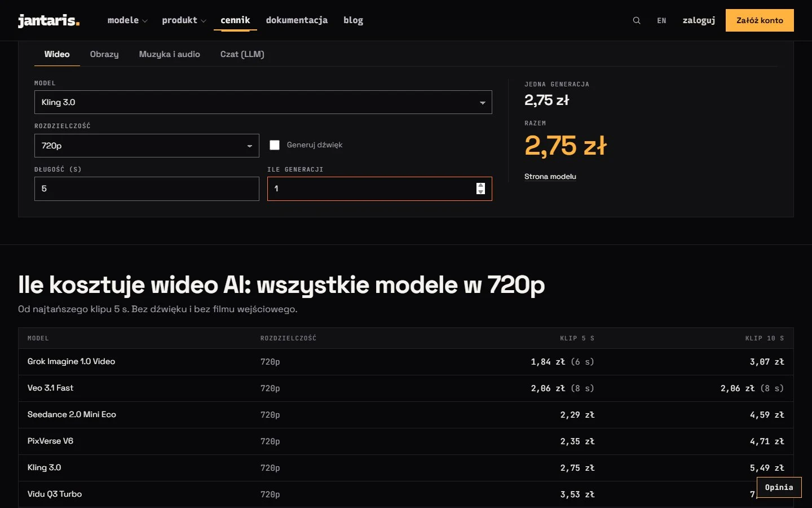
Task: Switch language to EN
Action: tap(661, 20)
